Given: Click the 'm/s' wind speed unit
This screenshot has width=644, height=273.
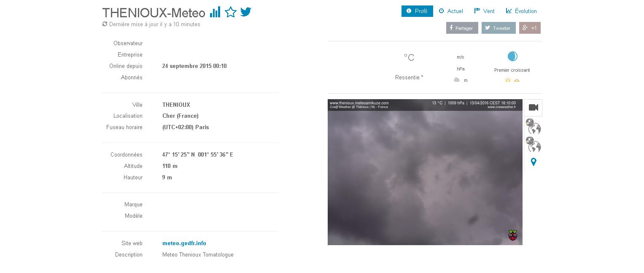Looking at the screenshot, I should pos(461,57).
